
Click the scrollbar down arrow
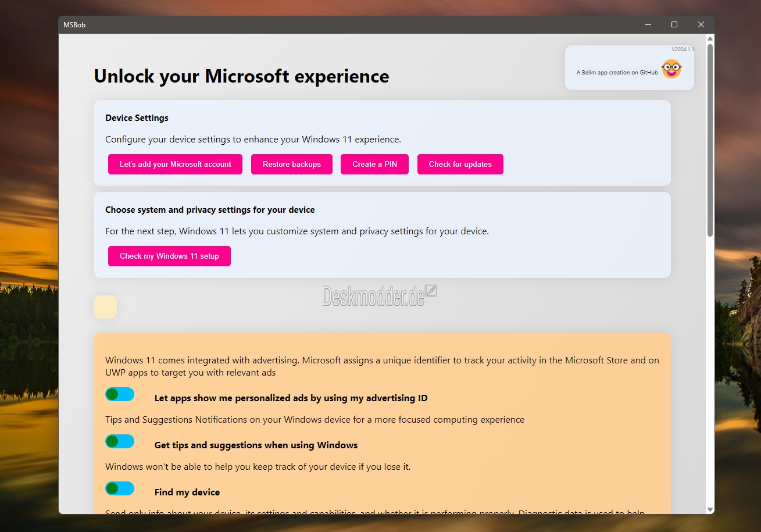coord(710,509)
